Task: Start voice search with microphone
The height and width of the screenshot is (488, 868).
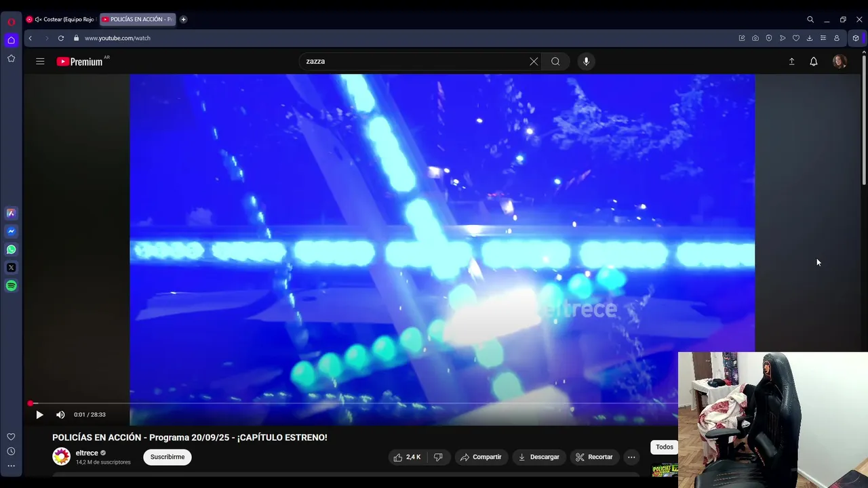Action: [586, 61]
